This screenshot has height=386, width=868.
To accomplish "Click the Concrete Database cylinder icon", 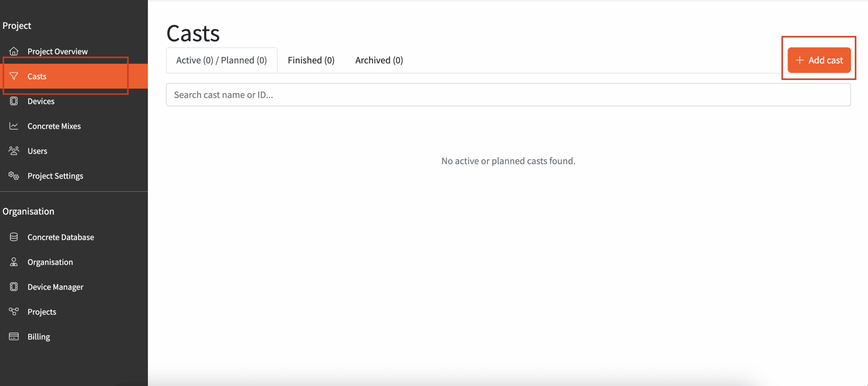I will click(14, 237).
